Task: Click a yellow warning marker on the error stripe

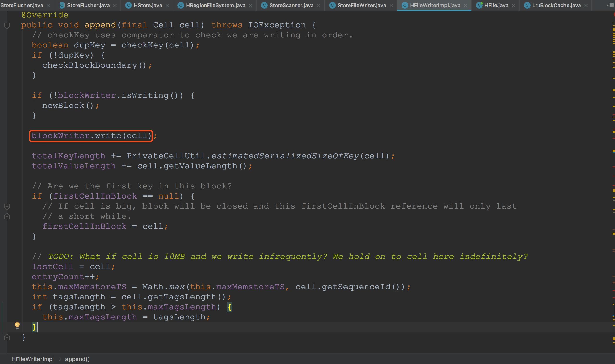Action: 614,53
